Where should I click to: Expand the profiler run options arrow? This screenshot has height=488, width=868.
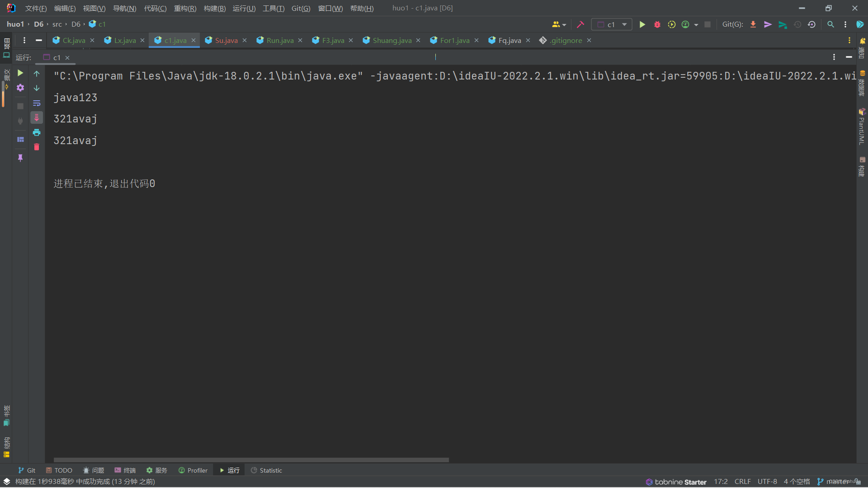point(696,25)
